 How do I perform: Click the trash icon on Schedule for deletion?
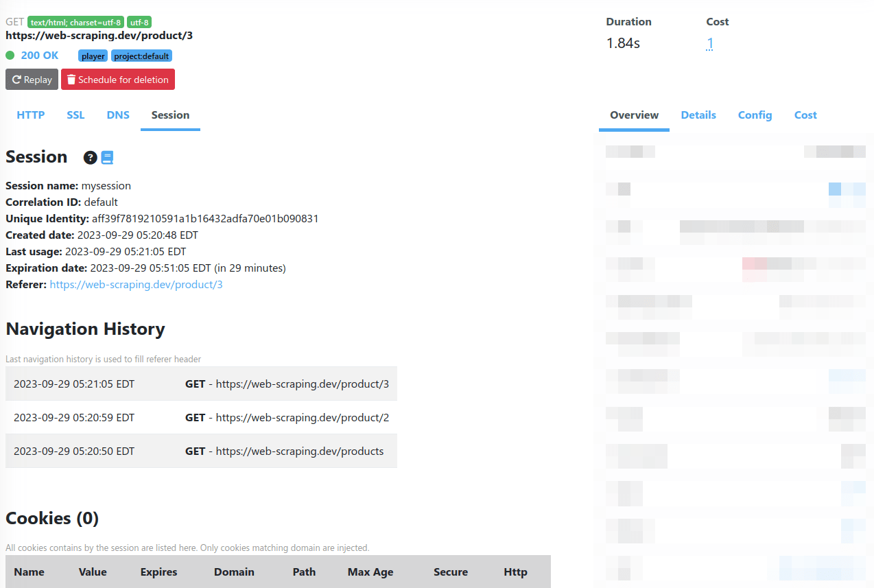click(71, 79)
